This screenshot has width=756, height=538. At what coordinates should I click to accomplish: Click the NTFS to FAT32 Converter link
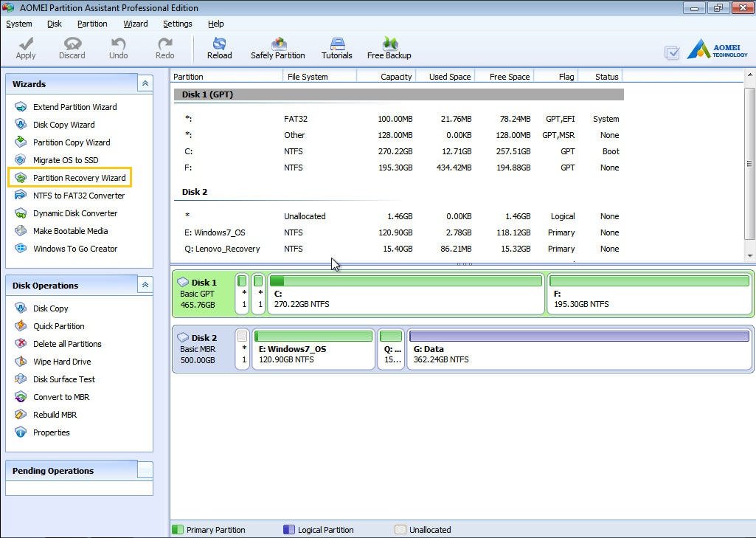pos(78,196)
